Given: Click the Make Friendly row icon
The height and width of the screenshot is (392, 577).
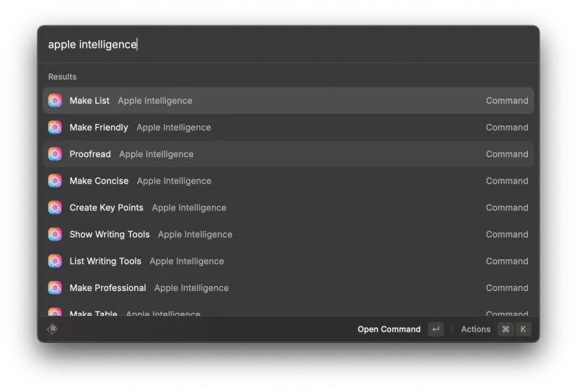Looking at the screenshot, I should [x=55, y=128].
